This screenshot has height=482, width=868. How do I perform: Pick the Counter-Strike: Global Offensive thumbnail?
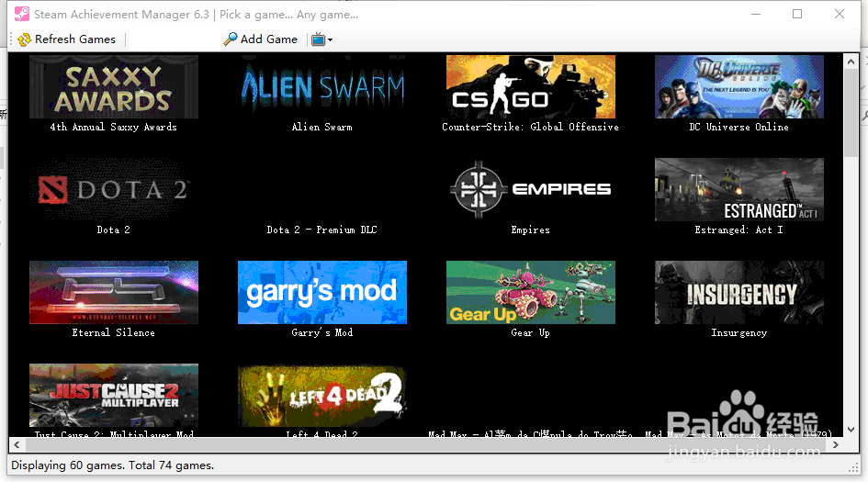tap(530, 86)
